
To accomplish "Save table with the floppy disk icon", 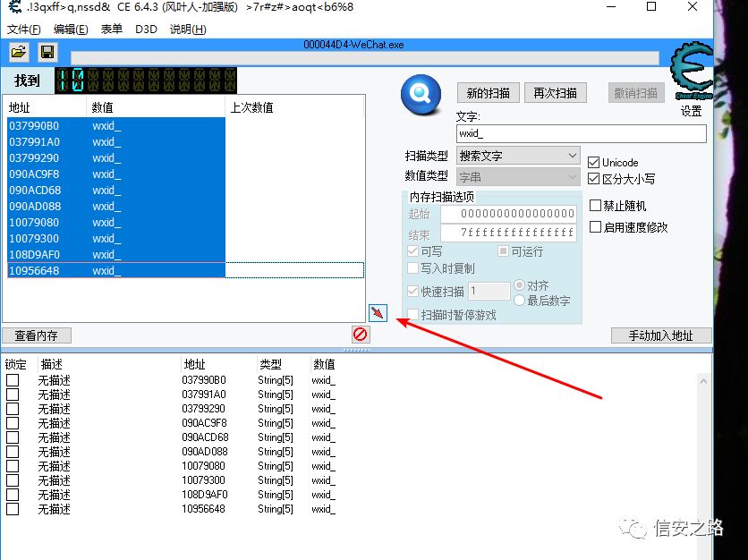I will point(47,52).
